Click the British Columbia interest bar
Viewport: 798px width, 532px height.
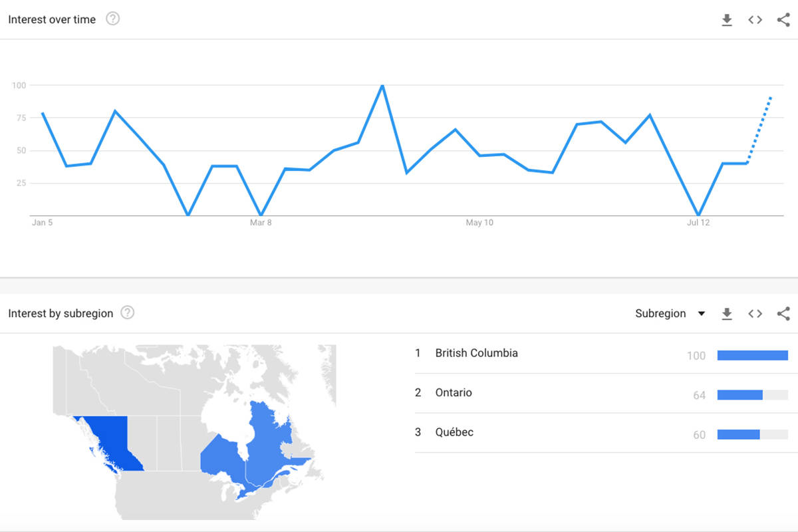tap(753, 355)
